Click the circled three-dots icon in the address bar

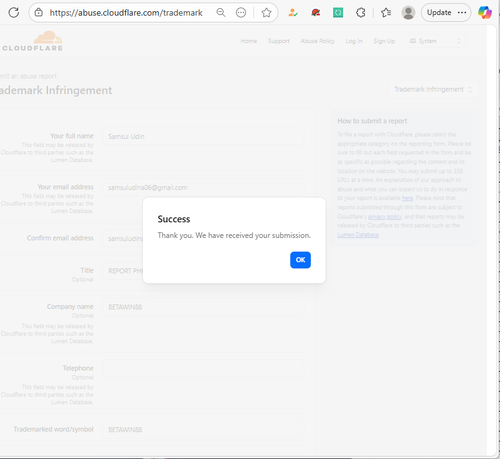click(x=241, y=13)
